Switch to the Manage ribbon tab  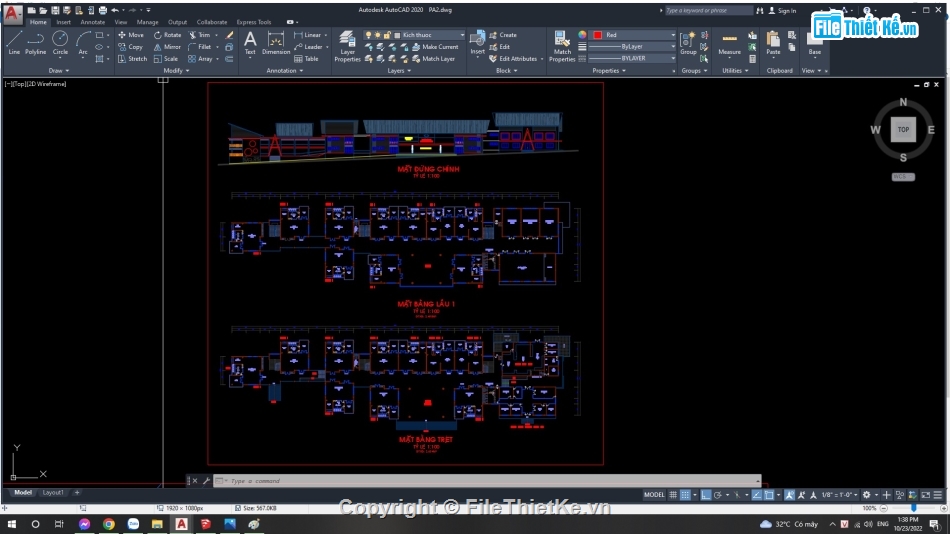(147, 22)
